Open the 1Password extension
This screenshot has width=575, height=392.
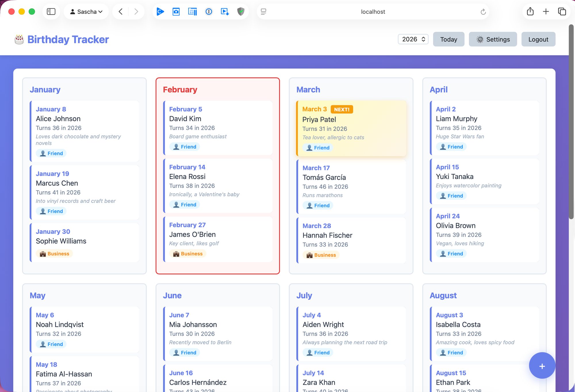point(209,11)
